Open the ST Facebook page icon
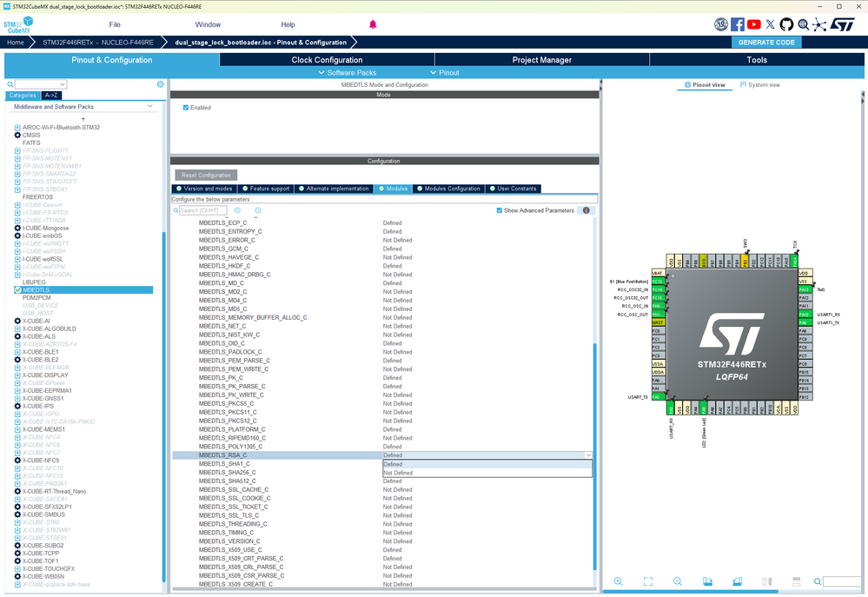The height and width of the screenshot is (597, 868). [737, 24]
